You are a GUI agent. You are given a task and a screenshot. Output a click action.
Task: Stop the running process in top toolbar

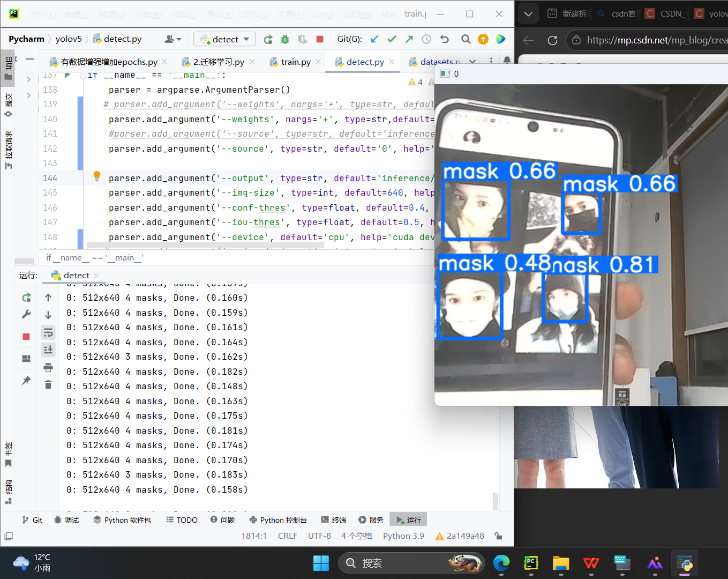(320, 39)
